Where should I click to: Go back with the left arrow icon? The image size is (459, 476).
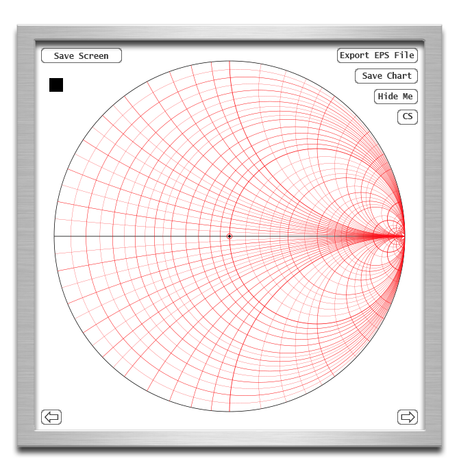coord(51,417)
